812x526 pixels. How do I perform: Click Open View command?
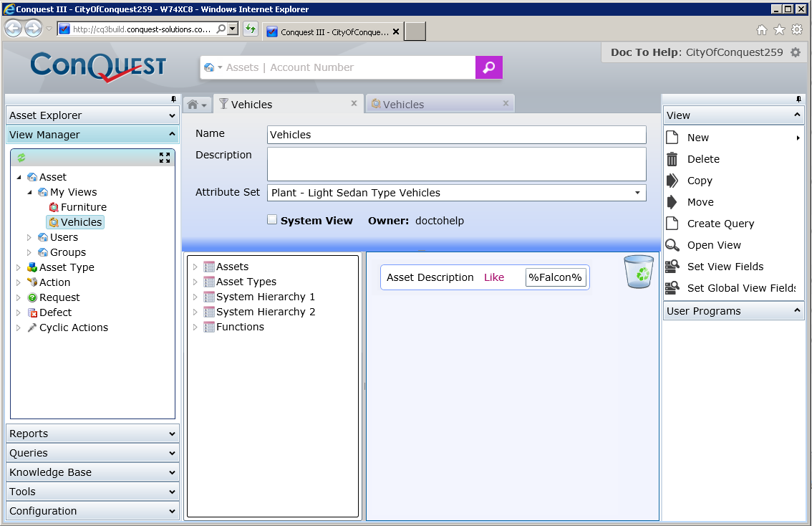coord(714,245)
